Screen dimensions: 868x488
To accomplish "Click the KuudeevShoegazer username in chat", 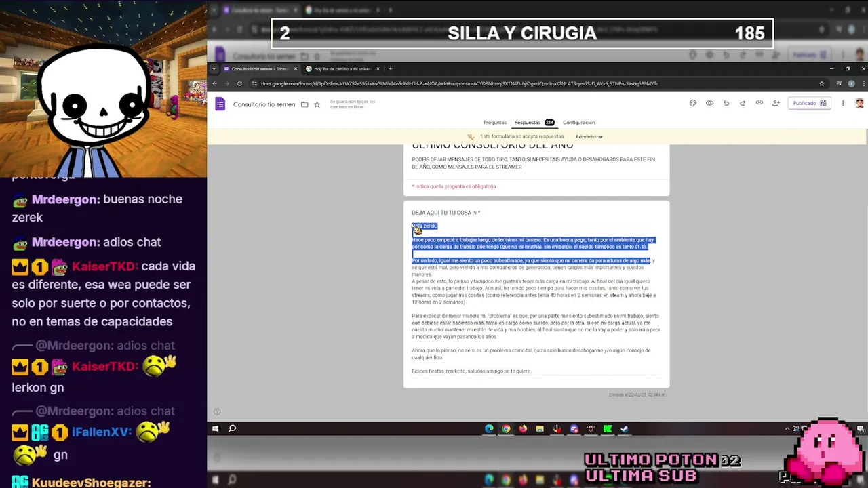I will click(x=91, y=483).
